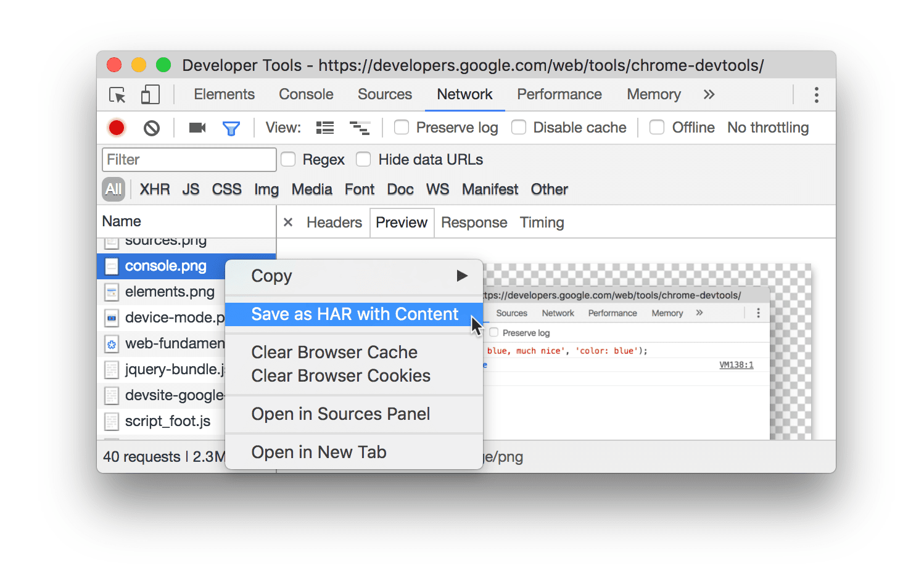Screen dimensions: 924x566
Task: Open the DevTools customize menu
Action: click(816, 94)
